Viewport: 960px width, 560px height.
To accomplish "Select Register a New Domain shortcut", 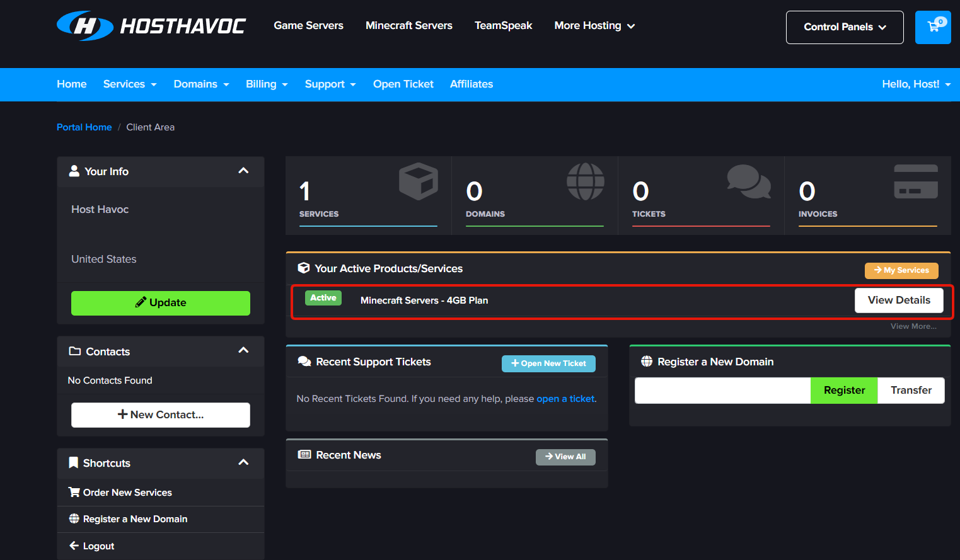I will tap(161, 519).
